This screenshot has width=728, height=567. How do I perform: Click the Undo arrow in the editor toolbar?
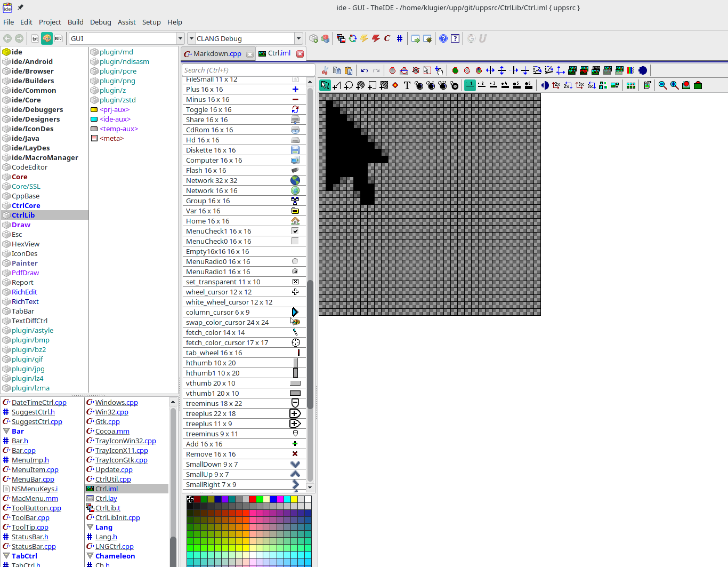click(x=365, y=70)
